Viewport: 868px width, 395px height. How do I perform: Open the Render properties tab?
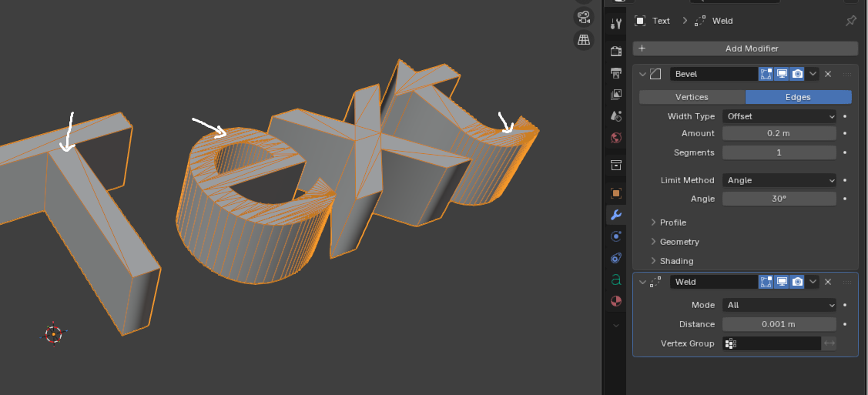pos(616,52)
